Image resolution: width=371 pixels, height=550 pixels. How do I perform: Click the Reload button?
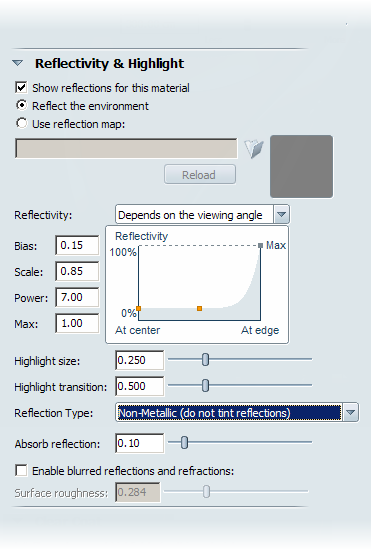click(x=200, y=174)
